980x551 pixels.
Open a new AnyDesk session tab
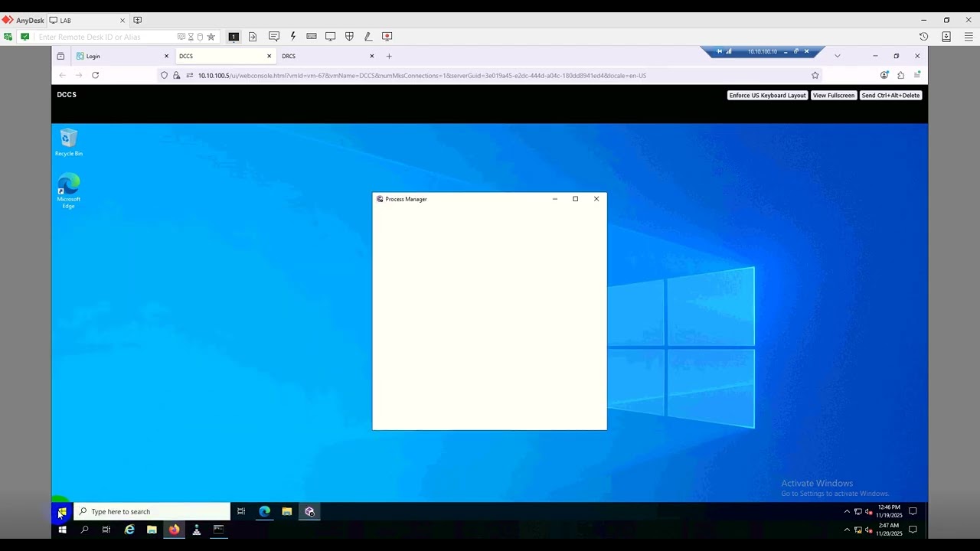coord(138,20)
